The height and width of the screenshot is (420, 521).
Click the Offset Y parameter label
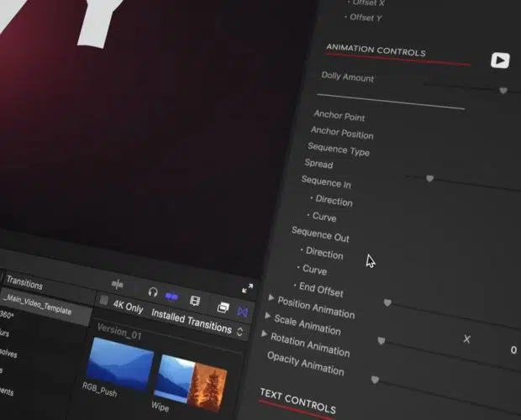364,18
